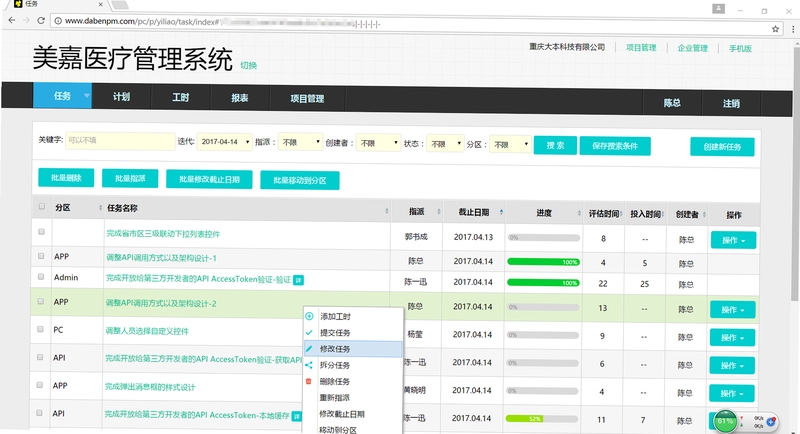Click the share icon beside 拆分任务
This screenshot has height=434, width=800.
[309, 365]
